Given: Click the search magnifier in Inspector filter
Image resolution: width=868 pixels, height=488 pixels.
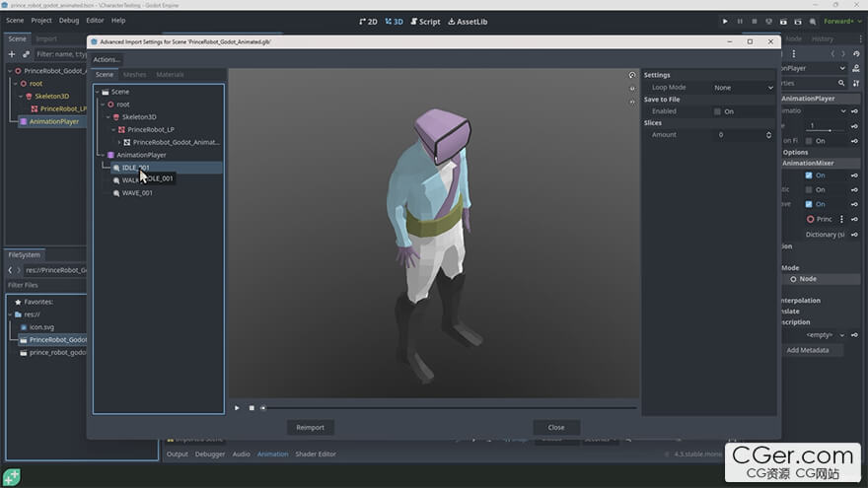Looking at the screenshot, I should coord(841,83).
